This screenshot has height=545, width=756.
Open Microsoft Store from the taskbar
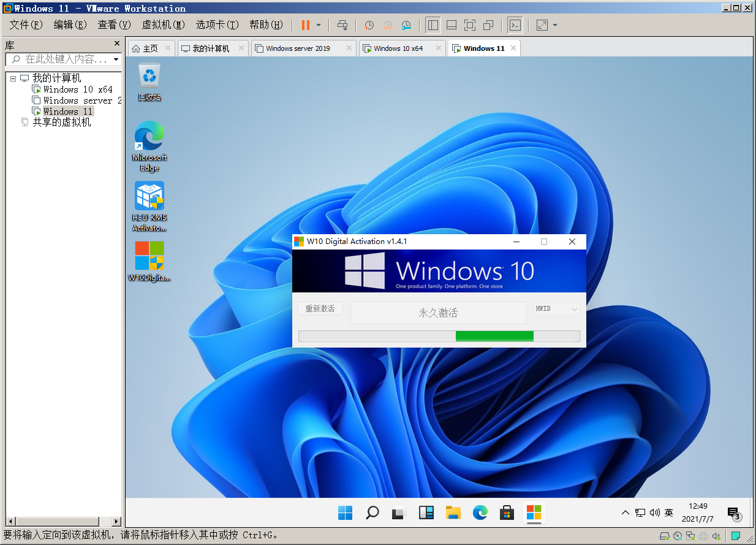coord(507,513)
